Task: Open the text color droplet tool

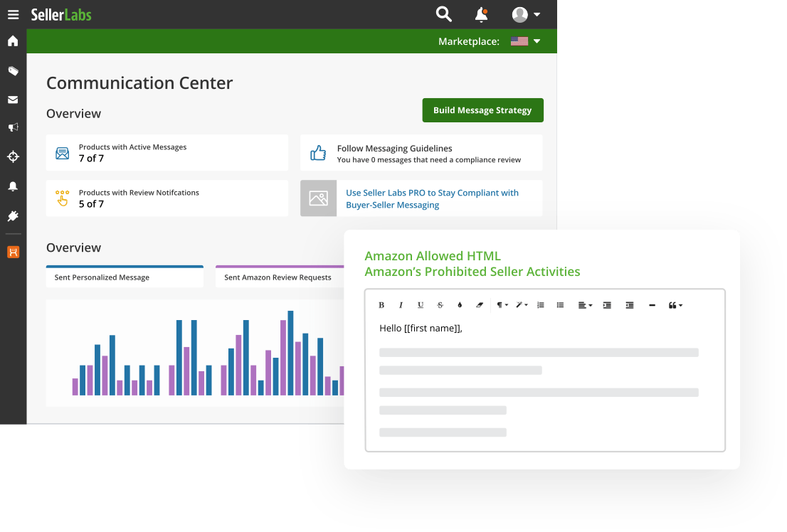Action: 460,305
